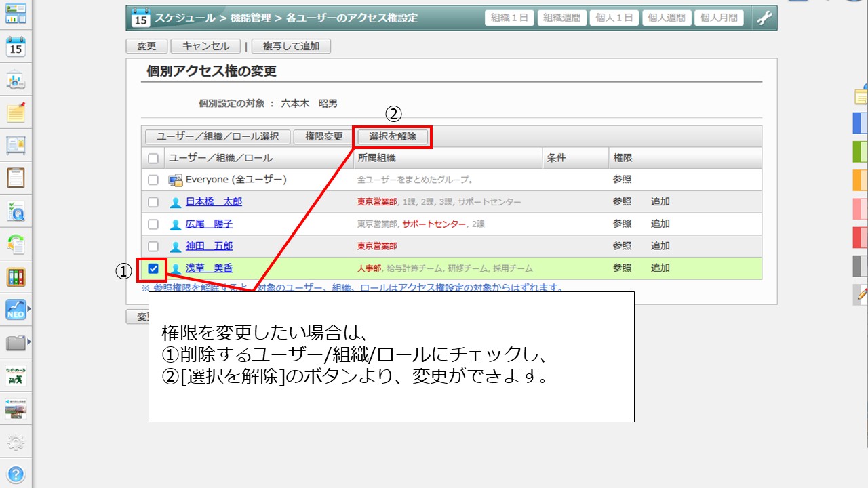Select the green color tab on right edge
Image resolution: width=868 pixels, height=488 pixels.
860,151
